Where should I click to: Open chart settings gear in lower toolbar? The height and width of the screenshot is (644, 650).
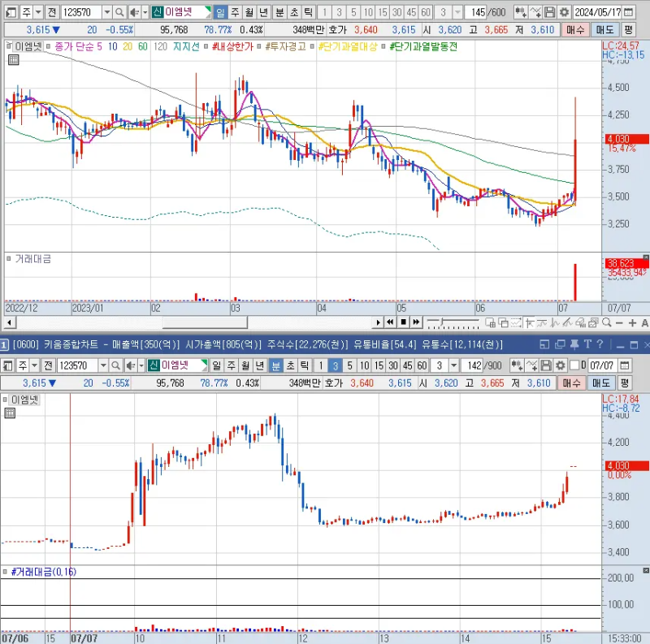pos(561,365)
